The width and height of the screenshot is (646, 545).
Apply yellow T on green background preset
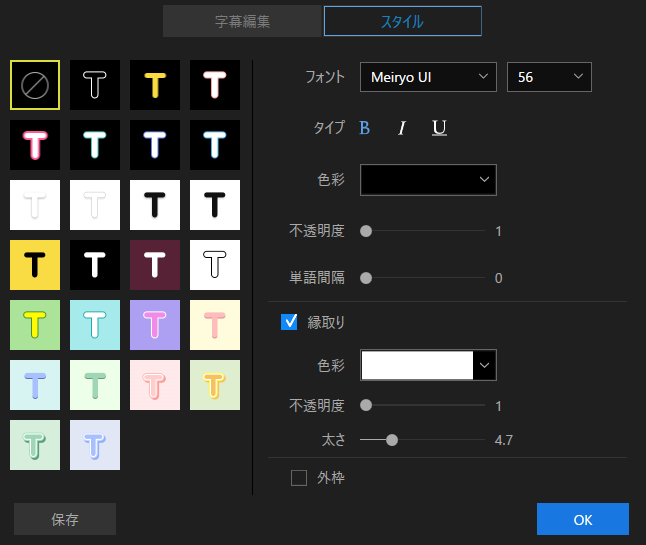click(x=35, y=325)
